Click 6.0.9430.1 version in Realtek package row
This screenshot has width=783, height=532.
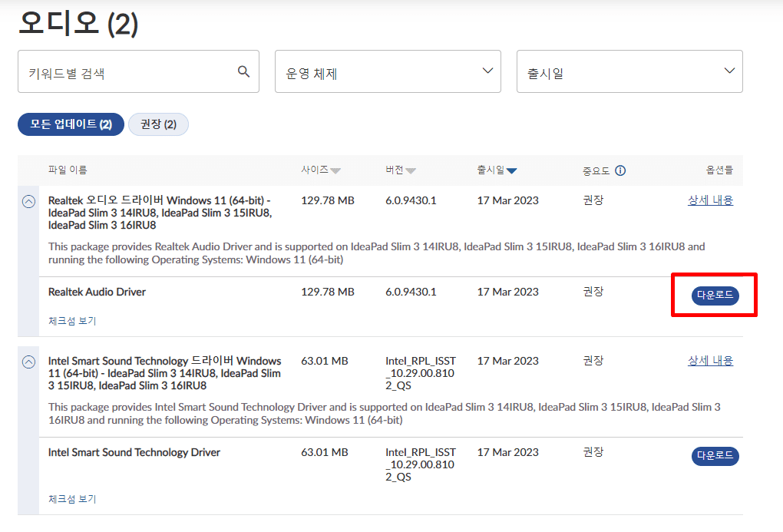411,200
